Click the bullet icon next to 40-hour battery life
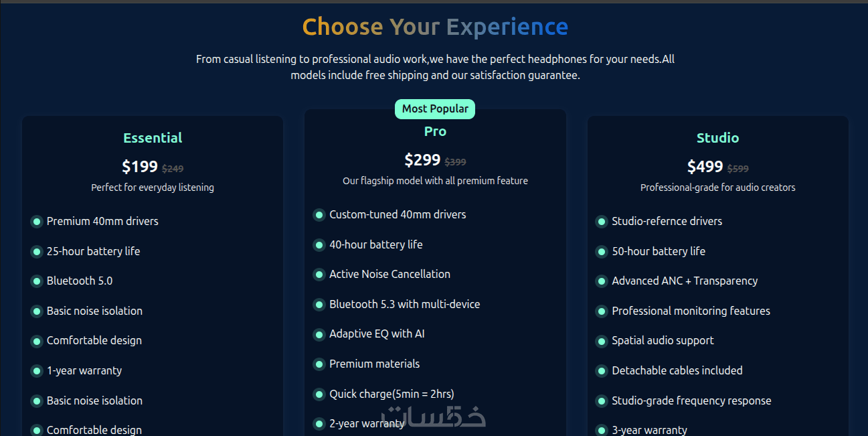Image resolution: width=868 pixels, height=436 pixels. click(x=319, y=245)
